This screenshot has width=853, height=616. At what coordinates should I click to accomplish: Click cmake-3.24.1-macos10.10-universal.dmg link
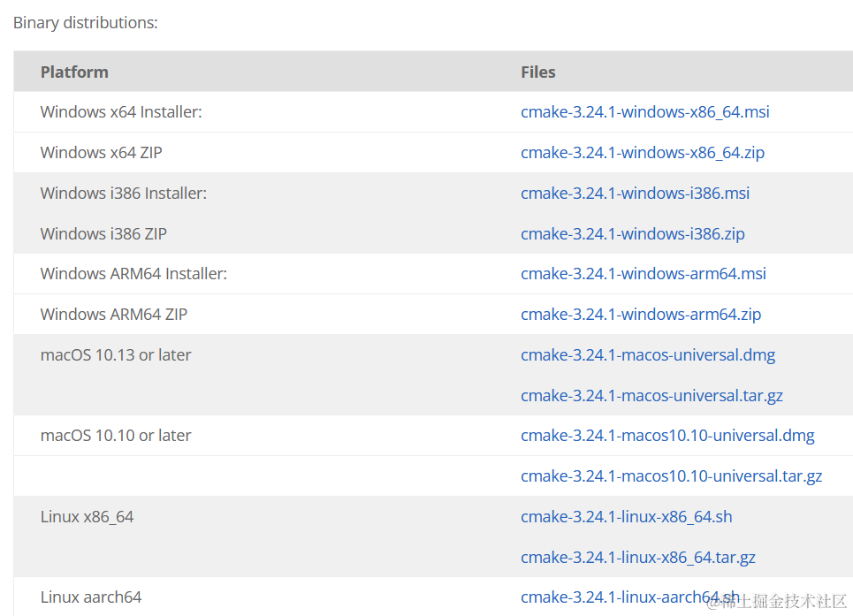pos(667,436)
